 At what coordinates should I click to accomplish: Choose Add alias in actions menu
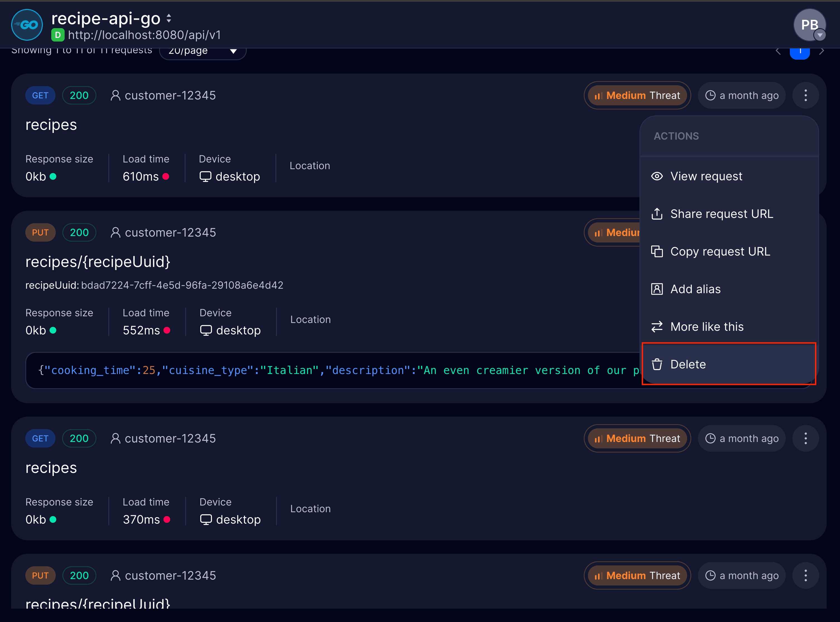695,289
